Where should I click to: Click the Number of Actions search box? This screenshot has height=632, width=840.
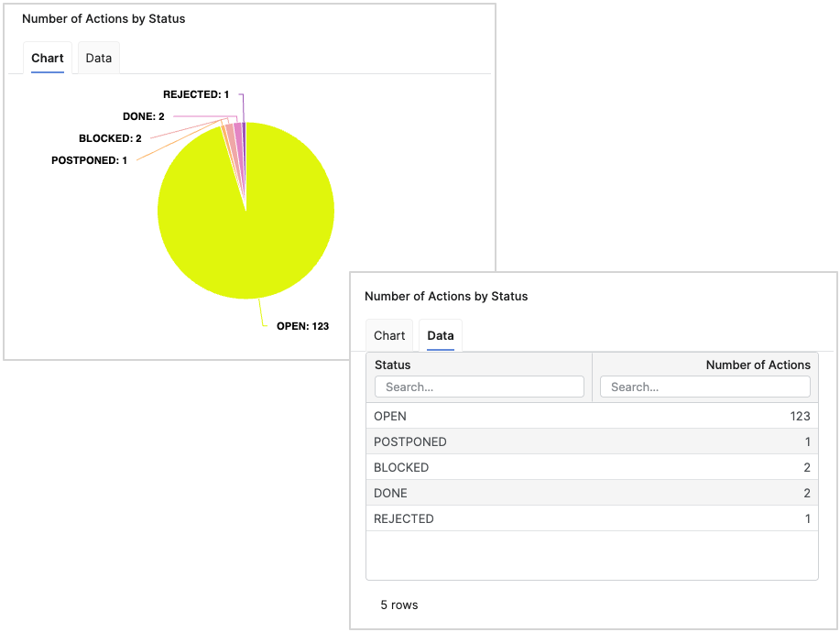click(704, 387)
